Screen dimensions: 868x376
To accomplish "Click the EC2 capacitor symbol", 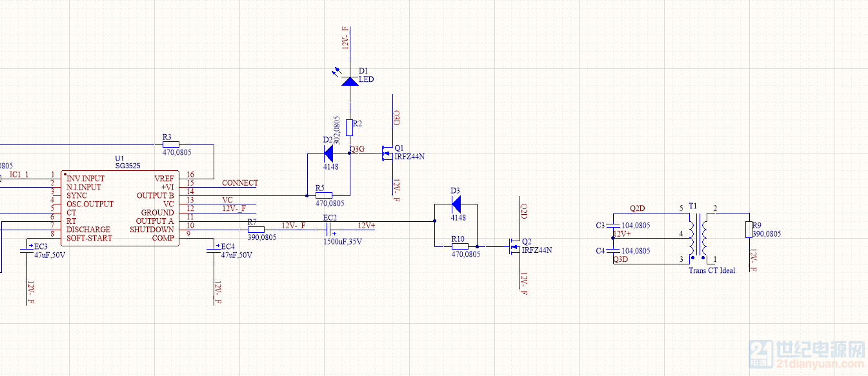I will [x=330, y=230].
